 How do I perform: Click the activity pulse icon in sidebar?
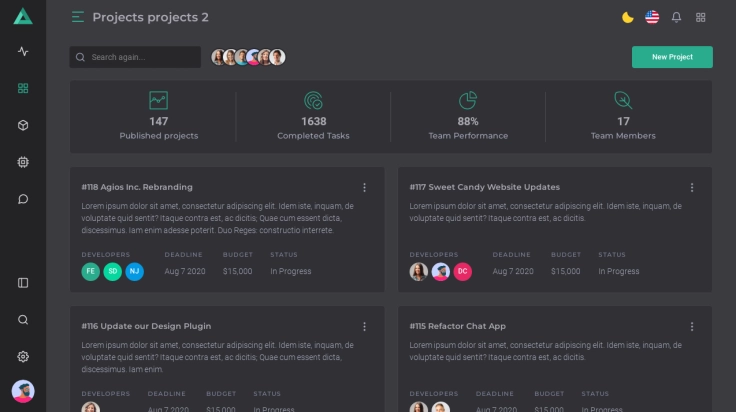(x=23, y=52)
